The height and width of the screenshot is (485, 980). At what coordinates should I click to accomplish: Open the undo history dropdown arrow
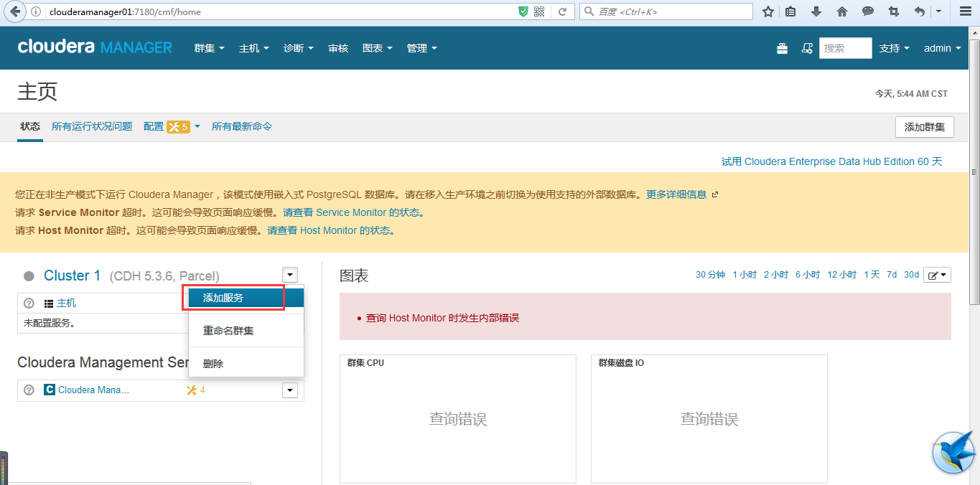[938, 11]
